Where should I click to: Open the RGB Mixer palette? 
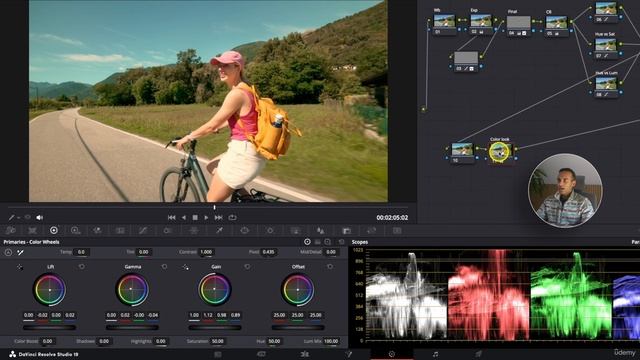(97, 231)
